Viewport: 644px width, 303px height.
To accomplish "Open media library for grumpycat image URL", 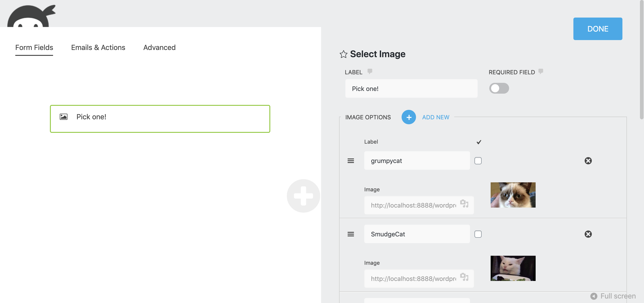I will point(465,205).
